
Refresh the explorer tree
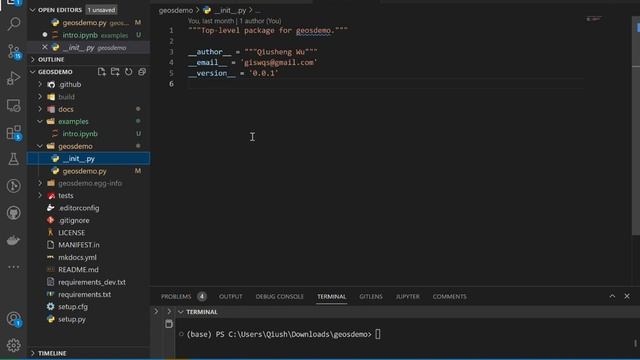[129, 72]
